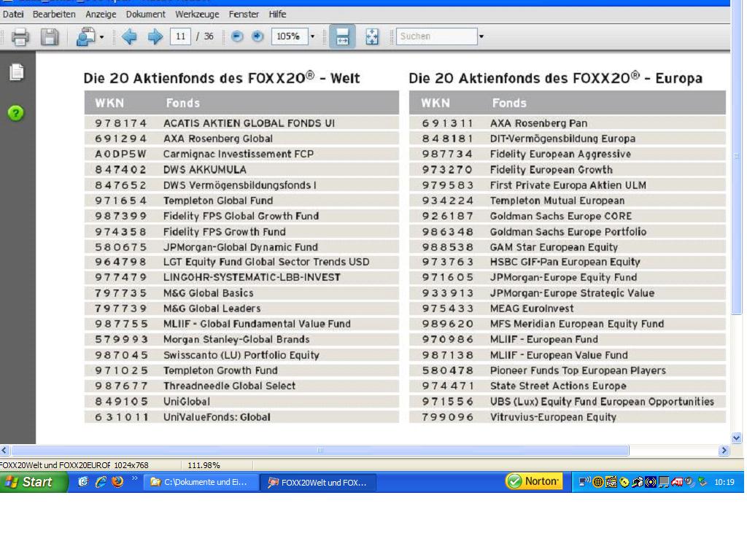The image size is (747, 560).
Task: Open the Windows Start button
Action: (34, 482)
